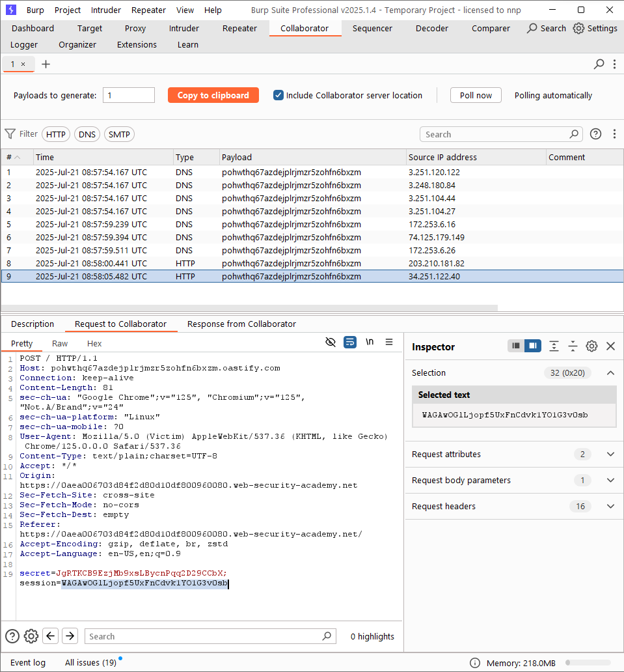Open the Extensions tab
This screenshot has width=624, height=672.
tap(137, 44)
